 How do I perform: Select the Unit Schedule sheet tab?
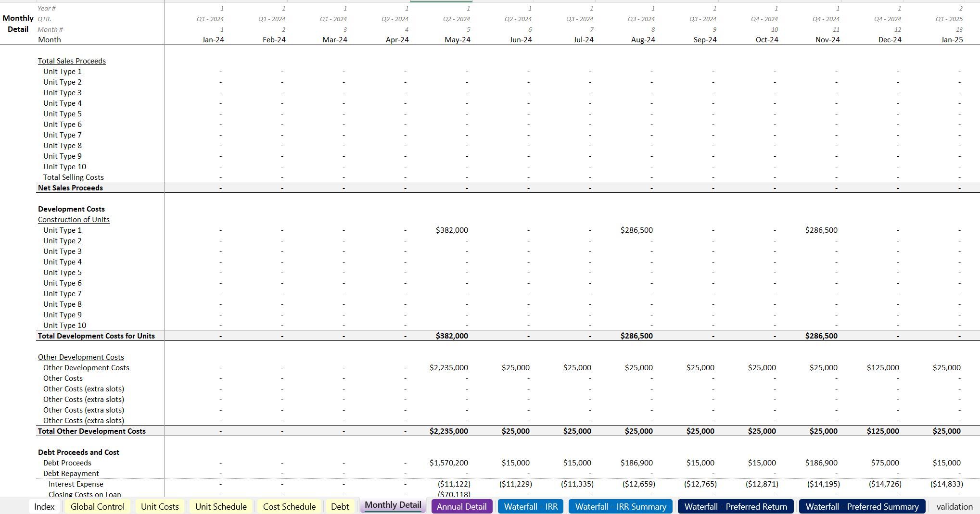[221, 506]
